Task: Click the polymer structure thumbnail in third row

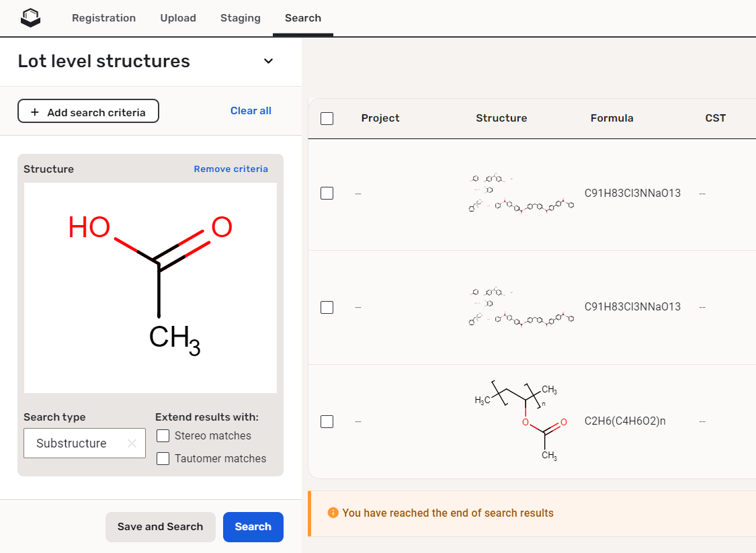Action: click(521, 421)
